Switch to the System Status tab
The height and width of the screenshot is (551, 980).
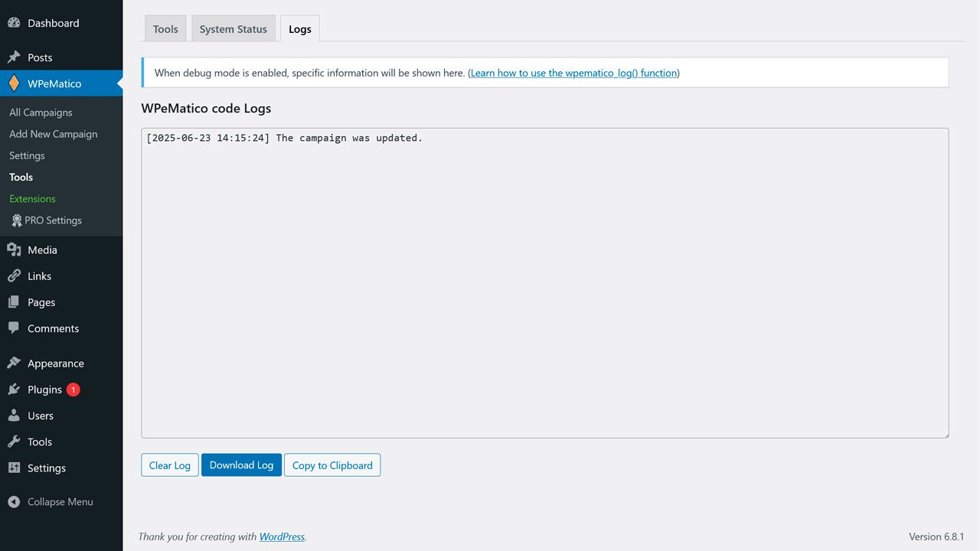pyautogui.click(x=234, y=29)
